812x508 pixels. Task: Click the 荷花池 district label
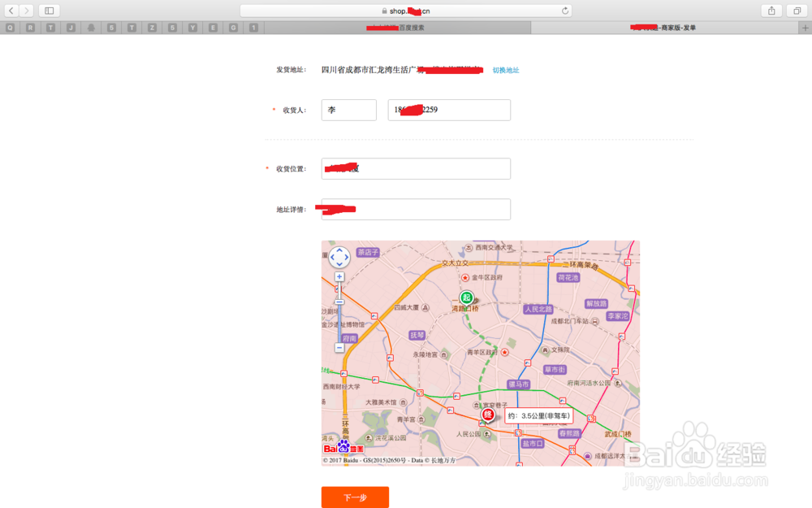coord(568,278)
